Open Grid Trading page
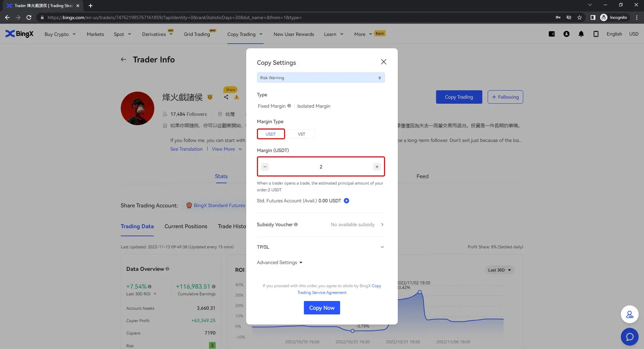The image size is (644, 349). pyautogui.click(x=197, y=34)
